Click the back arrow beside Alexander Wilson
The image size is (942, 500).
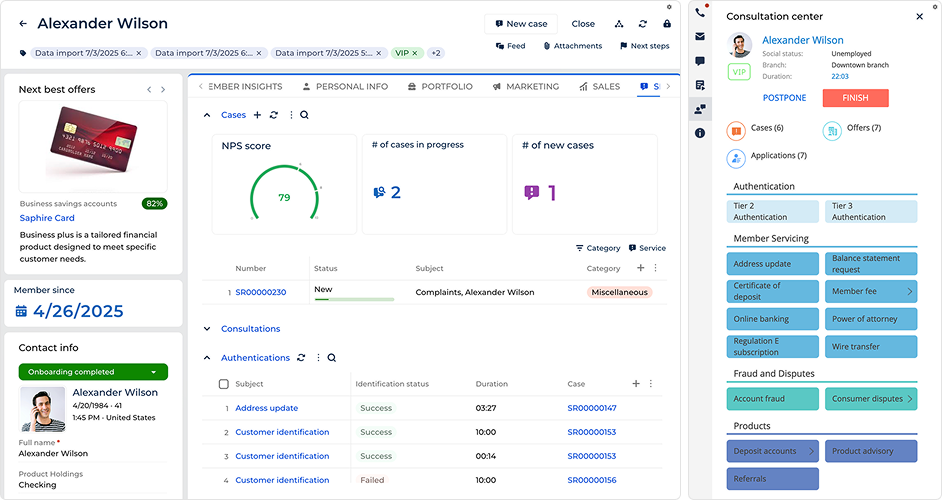[x=23, y=24]
